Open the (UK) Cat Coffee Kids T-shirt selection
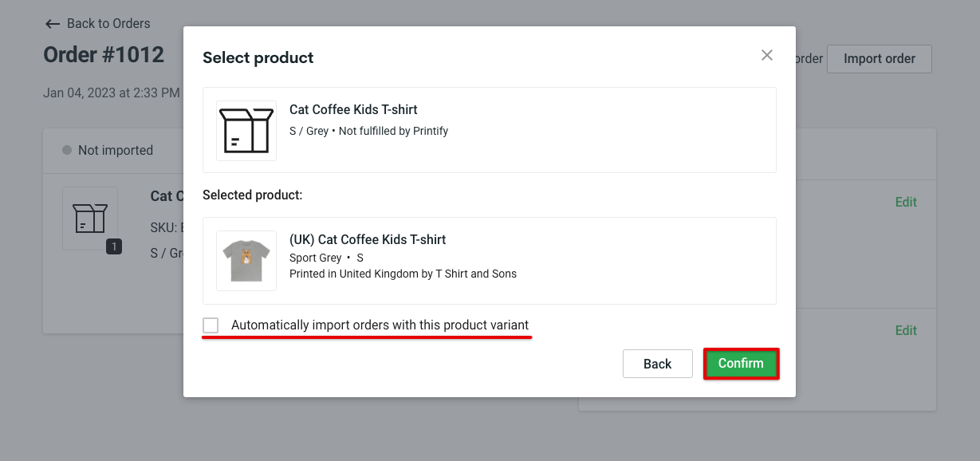 click(489, 261)
